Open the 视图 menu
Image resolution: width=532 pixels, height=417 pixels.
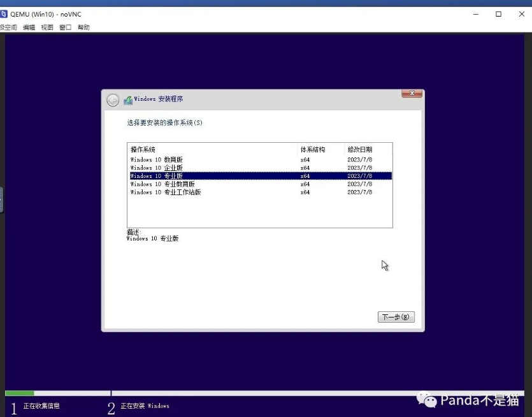(x=47, y=27)
